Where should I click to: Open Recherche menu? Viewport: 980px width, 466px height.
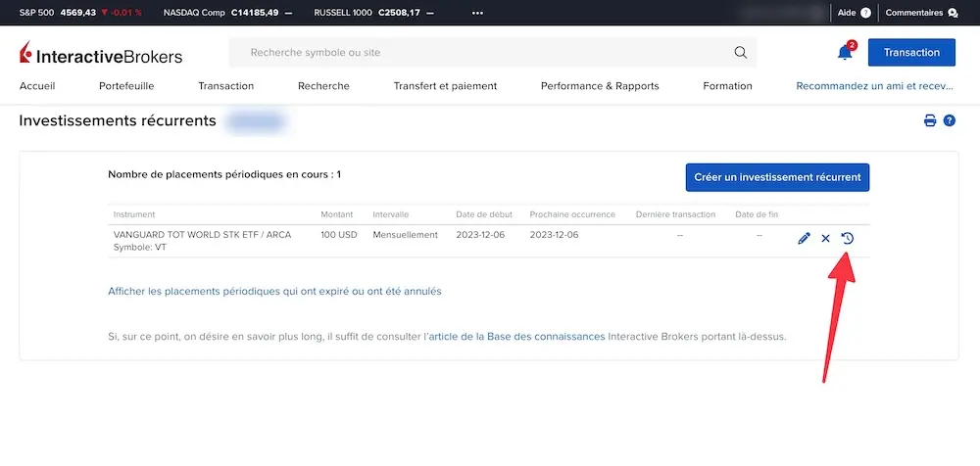coord(323,86)
